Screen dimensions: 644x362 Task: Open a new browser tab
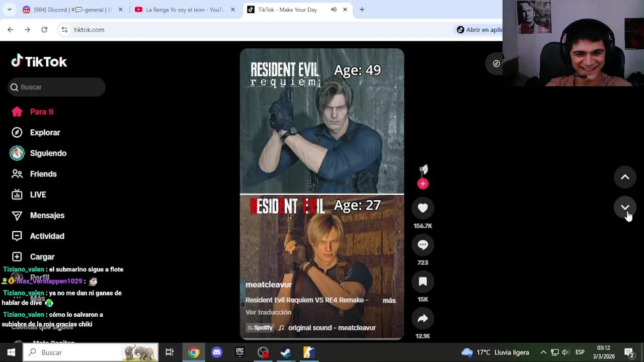(x=362, y=10)
